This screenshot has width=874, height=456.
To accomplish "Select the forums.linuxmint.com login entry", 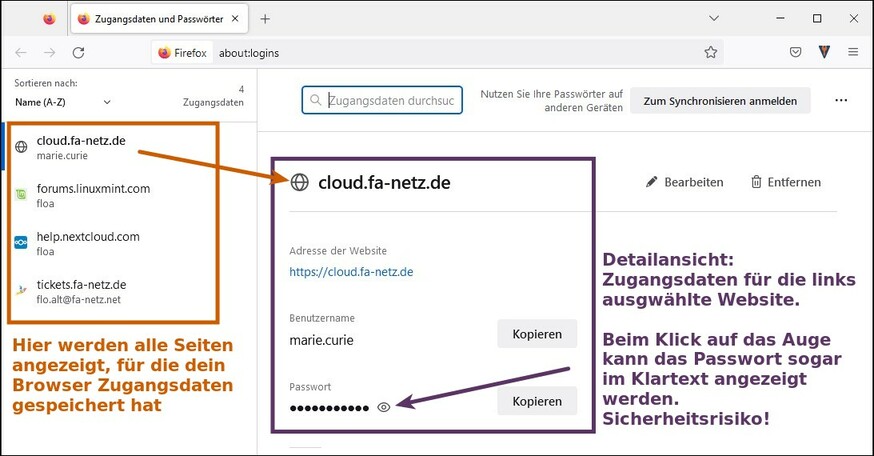I will click(x=93, y=195).
